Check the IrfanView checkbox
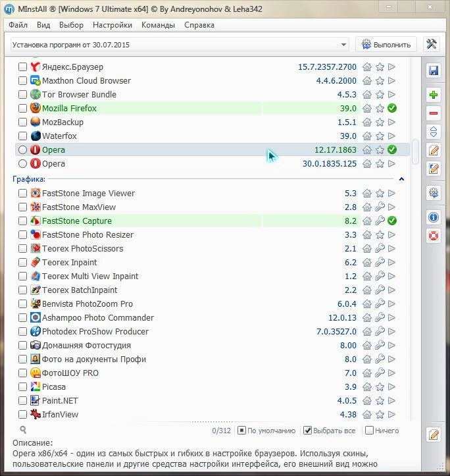The height and width of the screenshot is (476, 450). tap(23, 414)
